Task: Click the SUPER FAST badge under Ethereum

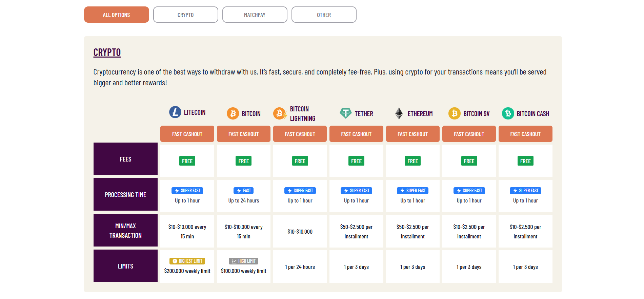Action: (413, 191)
